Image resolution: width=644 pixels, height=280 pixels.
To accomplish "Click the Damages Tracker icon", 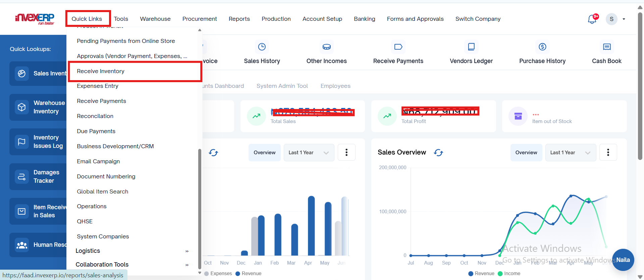I will pyautogui.click(x=22, y=176).
